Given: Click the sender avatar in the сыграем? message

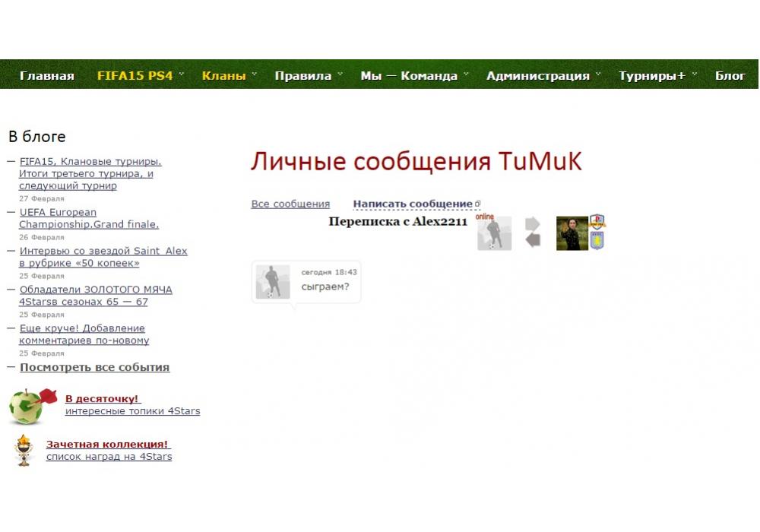Looking at the screenshot, I should (x=273, y=282).
